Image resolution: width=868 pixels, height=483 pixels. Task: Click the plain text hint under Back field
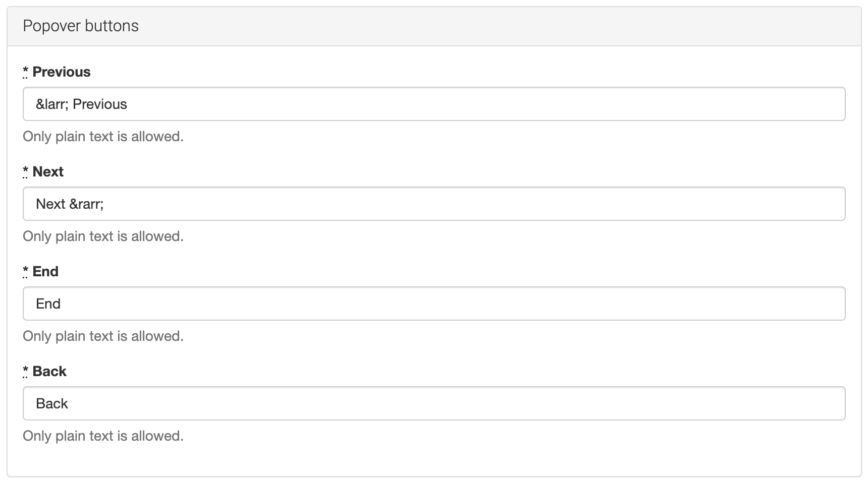(103, 436)
